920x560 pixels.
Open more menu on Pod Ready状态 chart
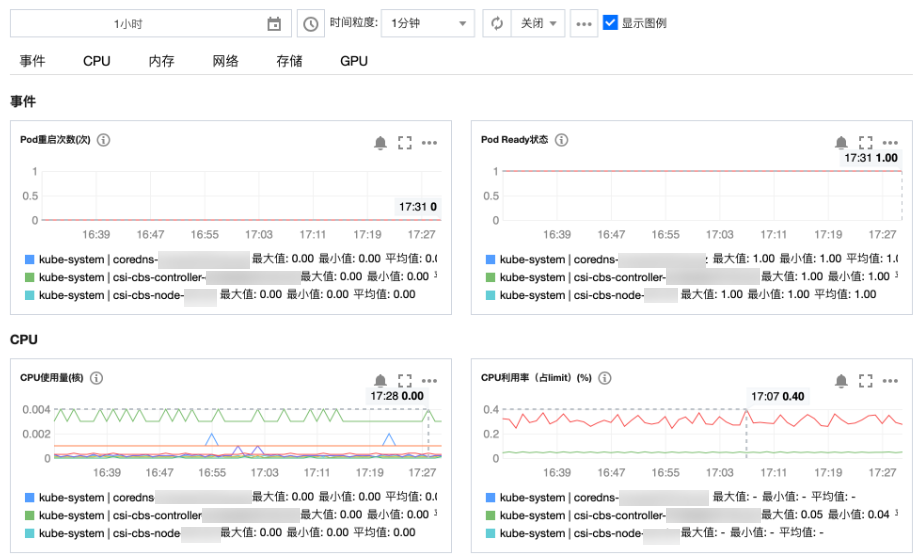click(890, 143)
